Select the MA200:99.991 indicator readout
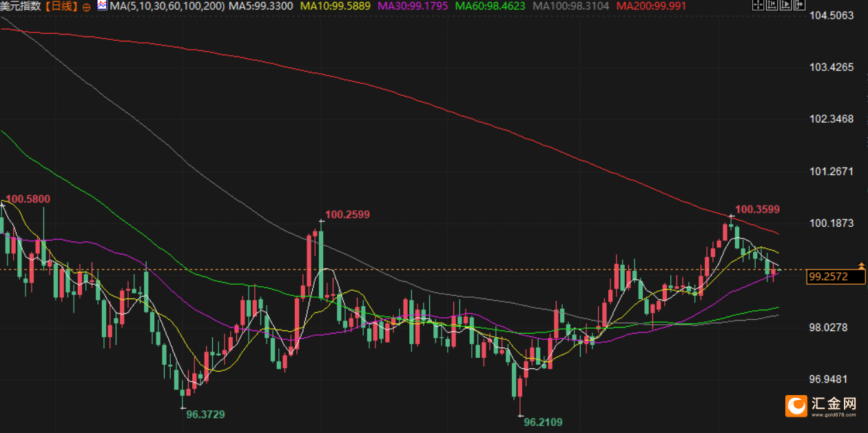 pyautogui.click(x=651, y=6)
